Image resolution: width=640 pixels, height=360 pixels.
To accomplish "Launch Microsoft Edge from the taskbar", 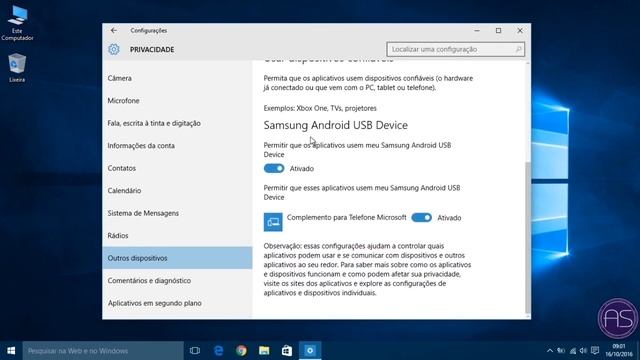I will click(218, 351).
